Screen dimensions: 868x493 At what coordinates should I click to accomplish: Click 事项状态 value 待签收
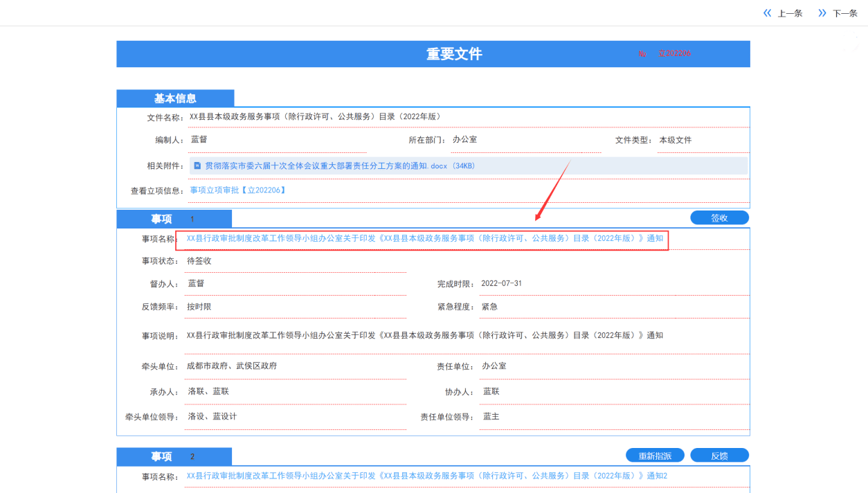point(199,261)
